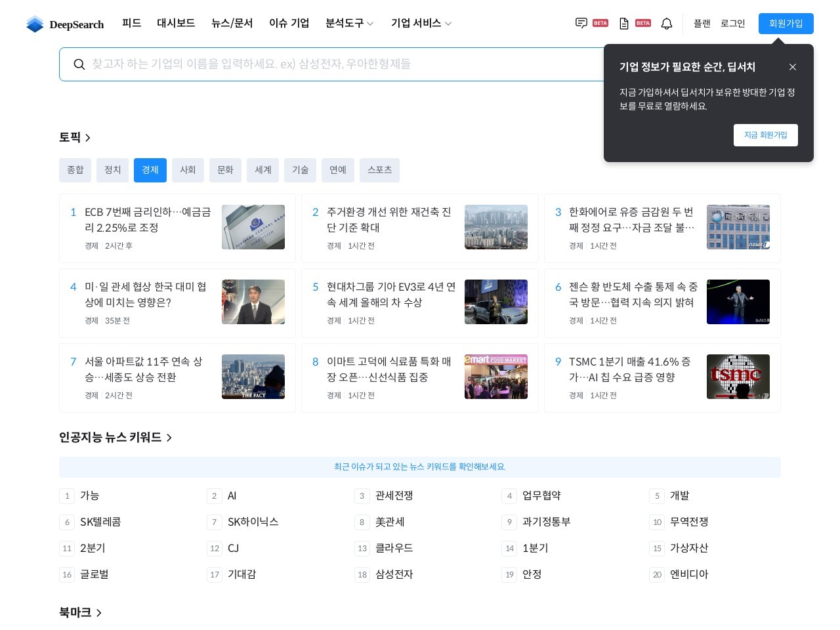The image size is (840, 630).
Task: Open the 젠슨 황 article thumbnail
Action: (738, 302)
